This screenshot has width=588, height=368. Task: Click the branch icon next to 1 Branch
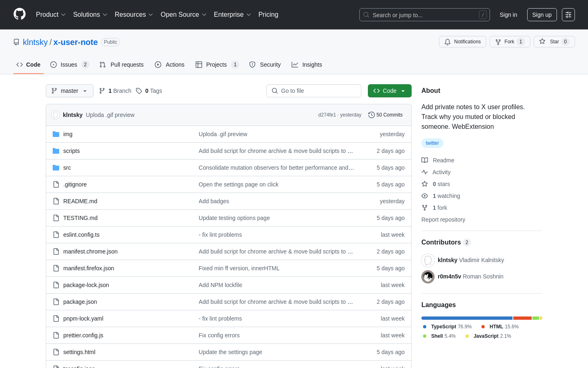click(x=102, y=91)
